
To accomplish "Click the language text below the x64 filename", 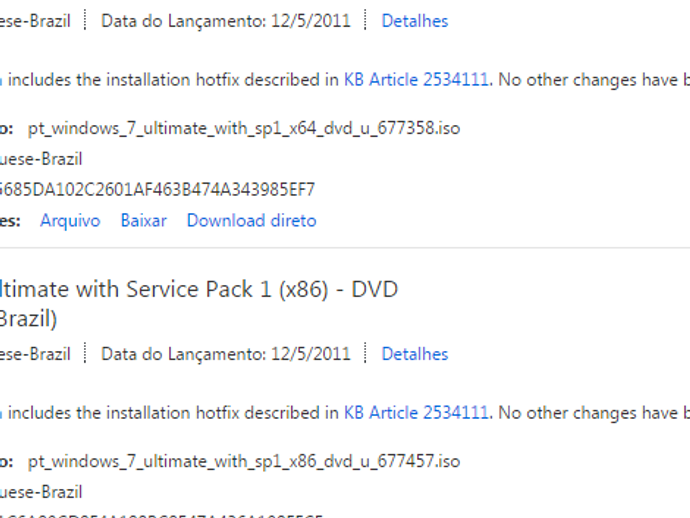I will (x=40, y=159).
